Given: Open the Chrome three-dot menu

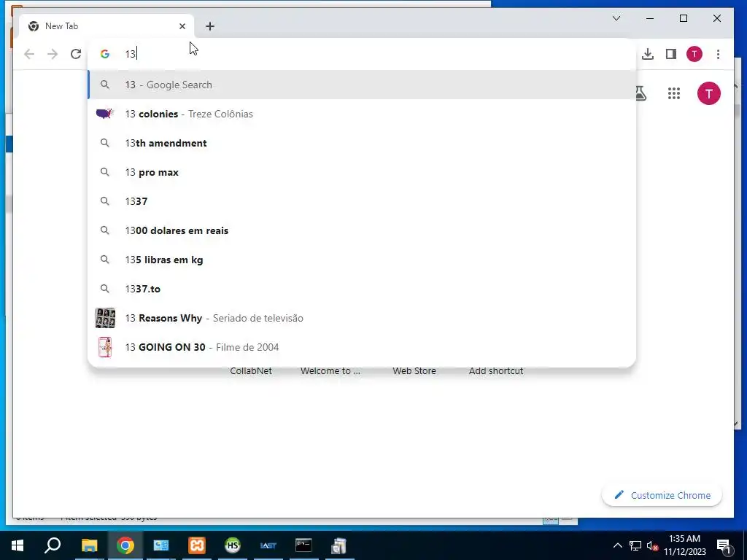Looking at the screenshot, I should pos(718,54).
